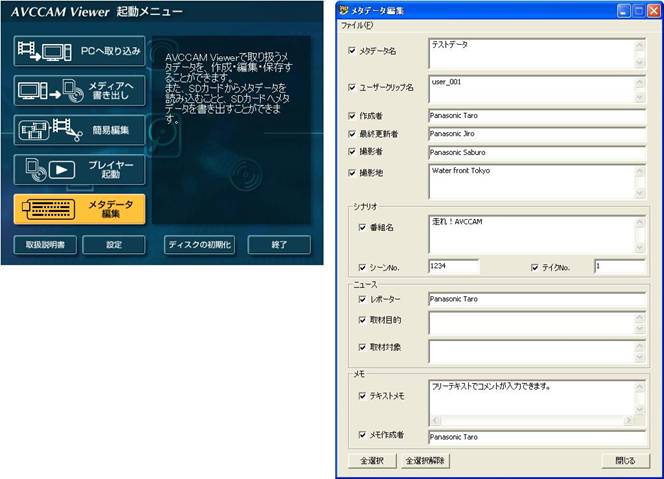Uncheck the 最終更新者 checkbox
This screenshot has height=479, width=664.
pos(352,134)
